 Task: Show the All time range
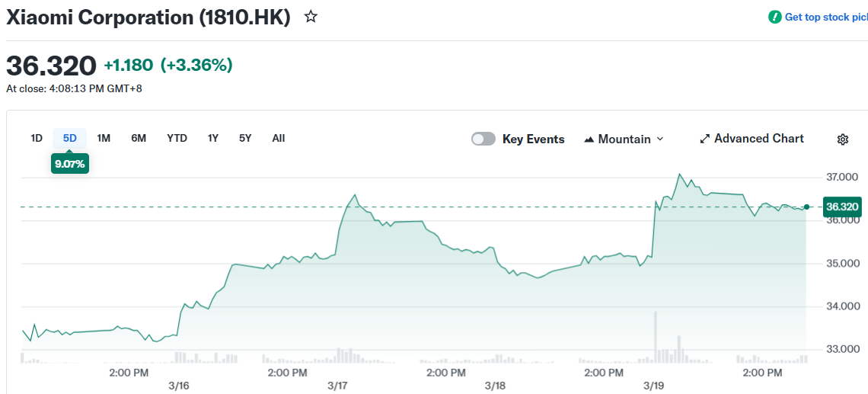(279, 139)
